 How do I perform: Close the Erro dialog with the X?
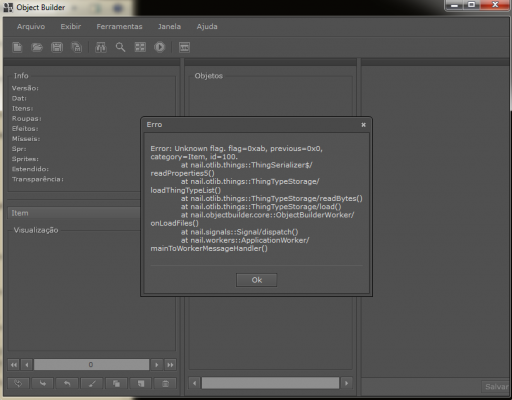(x=363, y=125)
